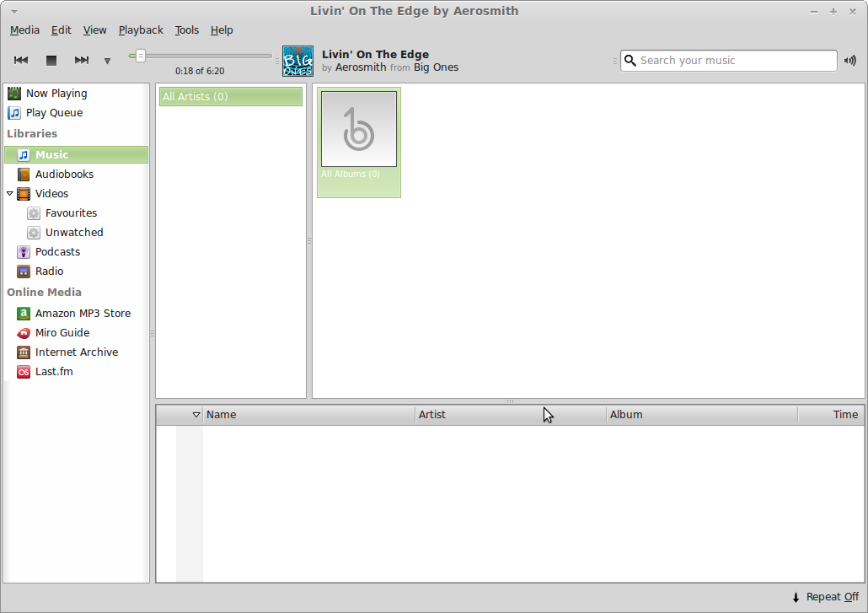Open the Help menu
The width and height of the screenshot is (868, 613).
click(222, 30)
